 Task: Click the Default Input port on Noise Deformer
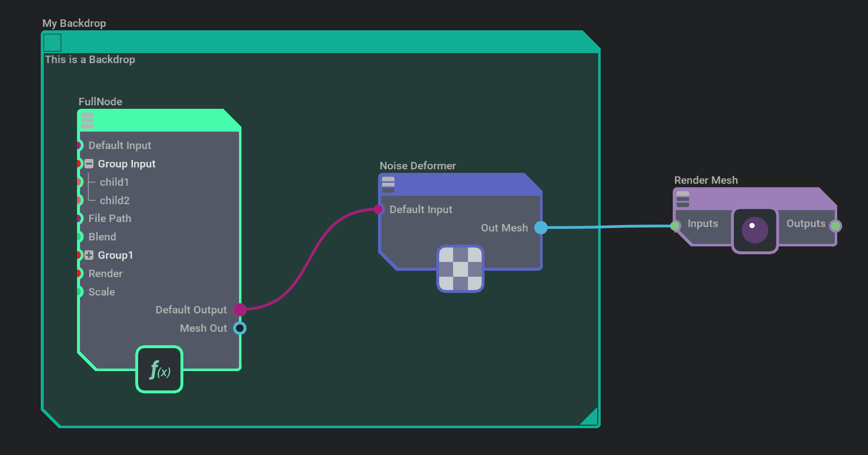click(380, 209)
